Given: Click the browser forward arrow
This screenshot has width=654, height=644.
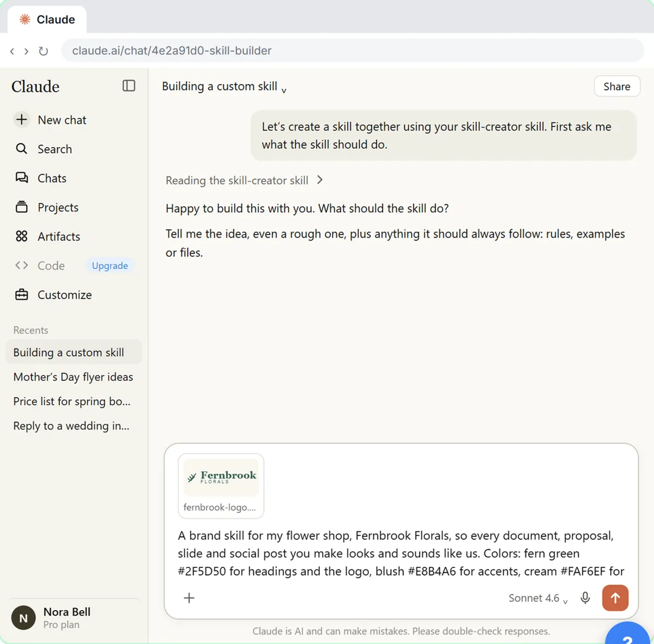Looking at the screenshot, I should (26, 51).
